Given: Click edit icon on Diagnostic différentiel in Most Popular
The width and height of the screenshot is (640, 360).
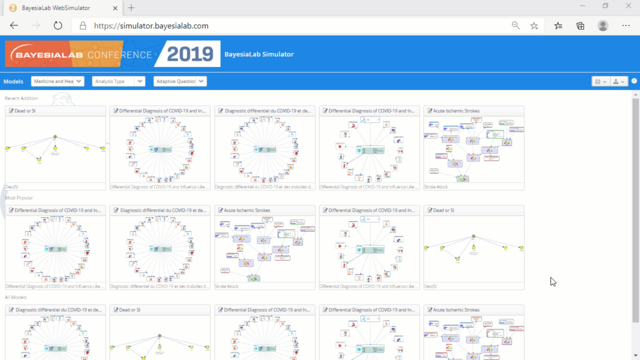Looking at the screenshot, I should [116, 210].
